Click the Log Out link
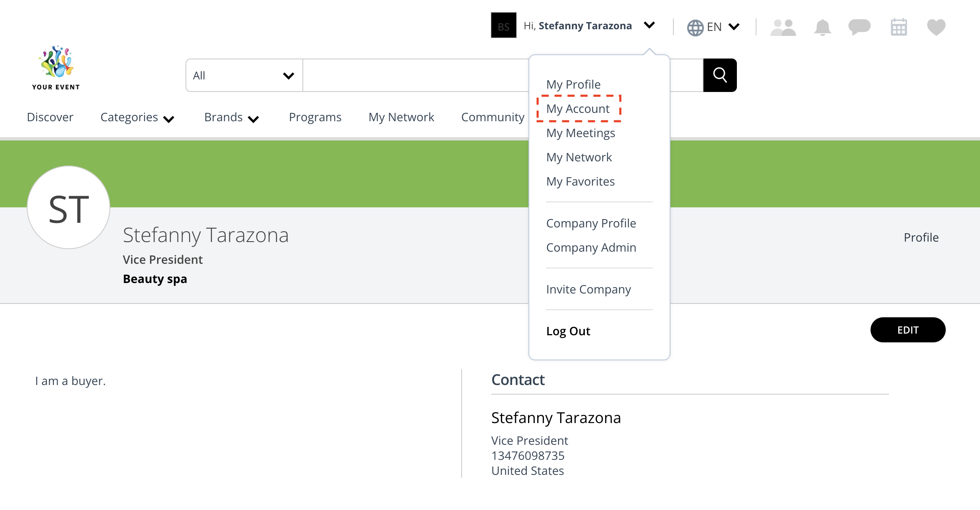 [568, 331]
